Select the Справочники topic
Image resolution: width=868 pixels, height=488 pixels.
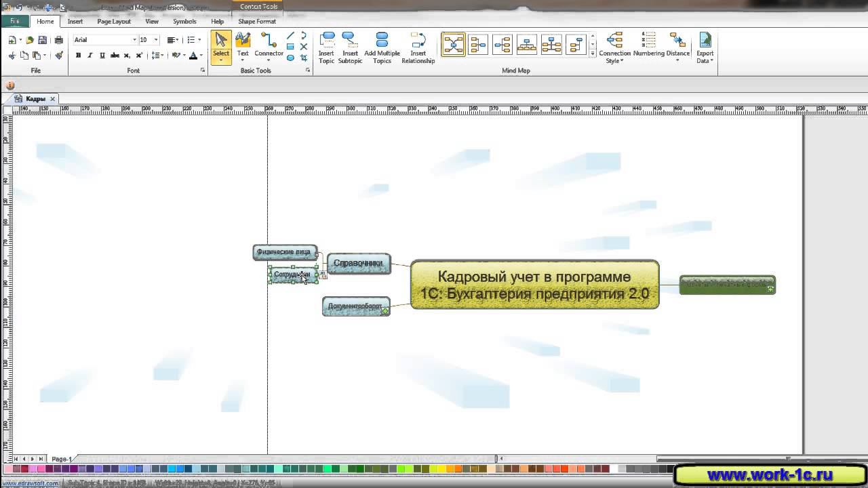pos(359,264)
